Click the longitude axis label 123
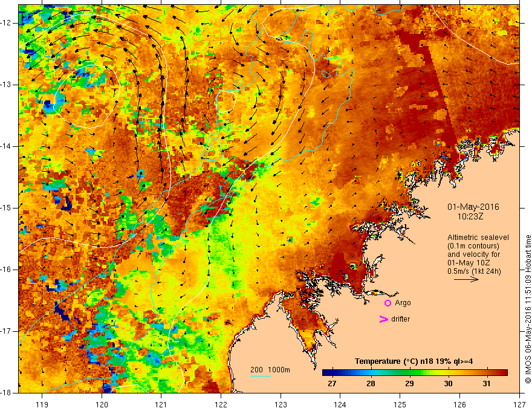This screenshot has height=411, width=532. pos(281,404)
